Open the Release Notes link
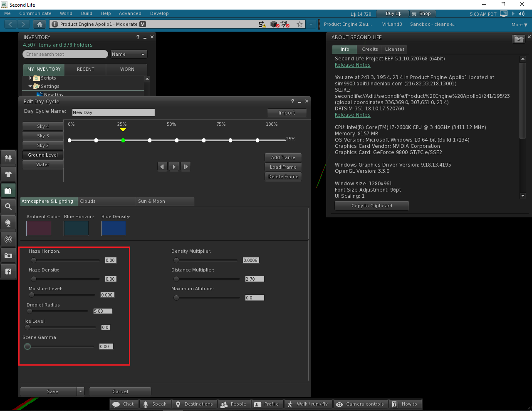532x411 pixels. [352, 65]
